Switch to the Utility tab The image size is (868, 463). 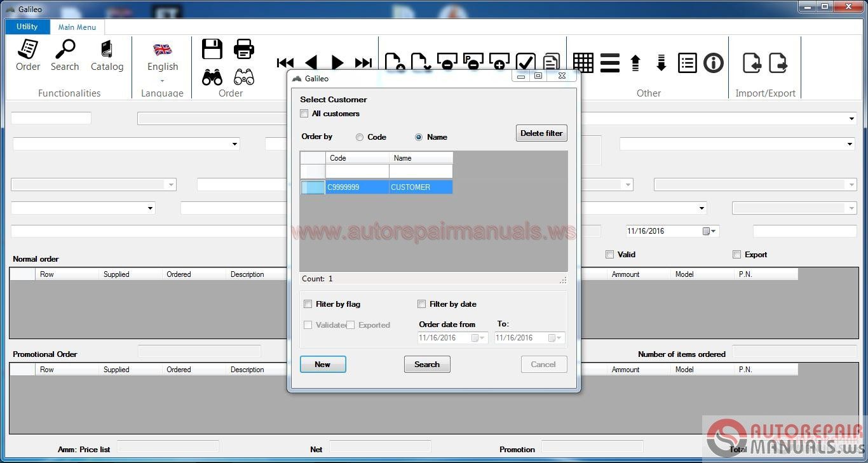click(x=27, y=27)
